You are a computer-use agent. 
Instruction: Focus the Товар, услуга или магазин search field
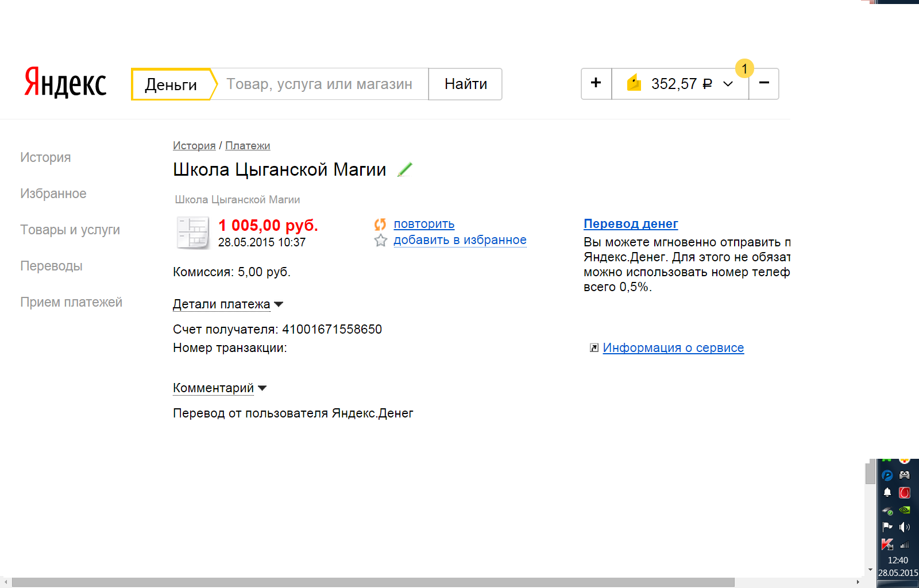click(319, 84)
